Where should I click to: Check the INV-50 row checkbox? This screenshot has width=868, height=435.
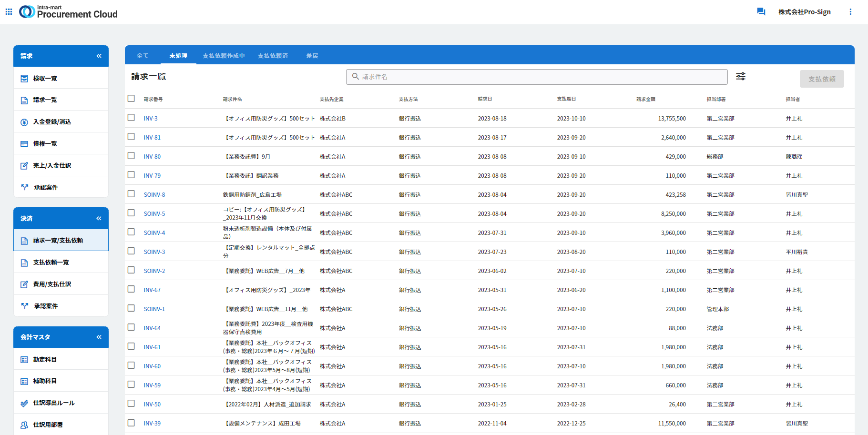tap(131, 403)
